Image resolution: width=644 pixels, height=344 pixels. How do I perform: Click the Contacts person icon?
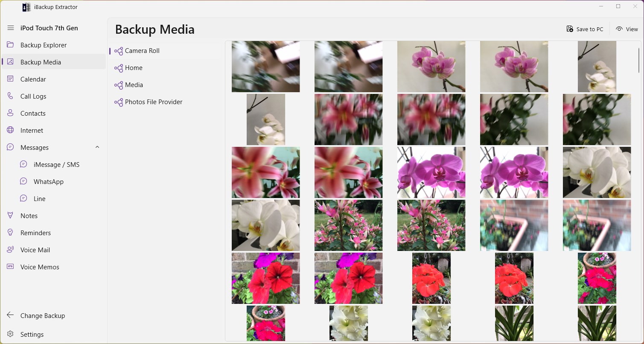coord(11,113)
